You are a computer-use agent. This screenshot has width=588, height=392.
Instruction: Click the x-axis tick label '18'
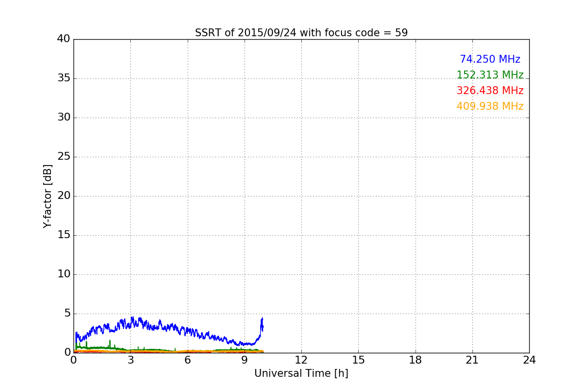tap(416, 360)
